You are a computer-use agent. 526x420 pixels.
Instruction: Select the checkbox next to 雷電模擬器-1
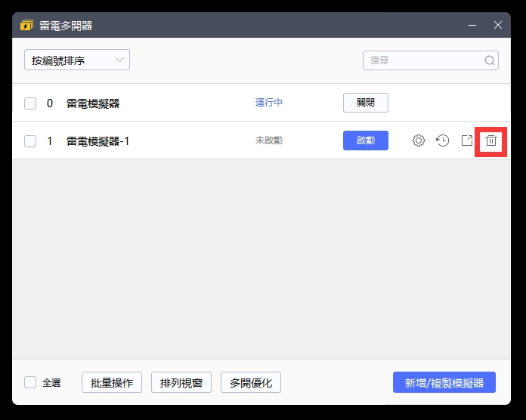point(30,141)
